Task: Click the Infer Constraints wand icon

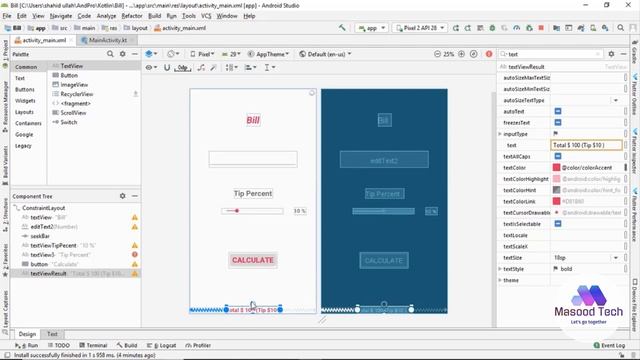Action: point(213,67)
